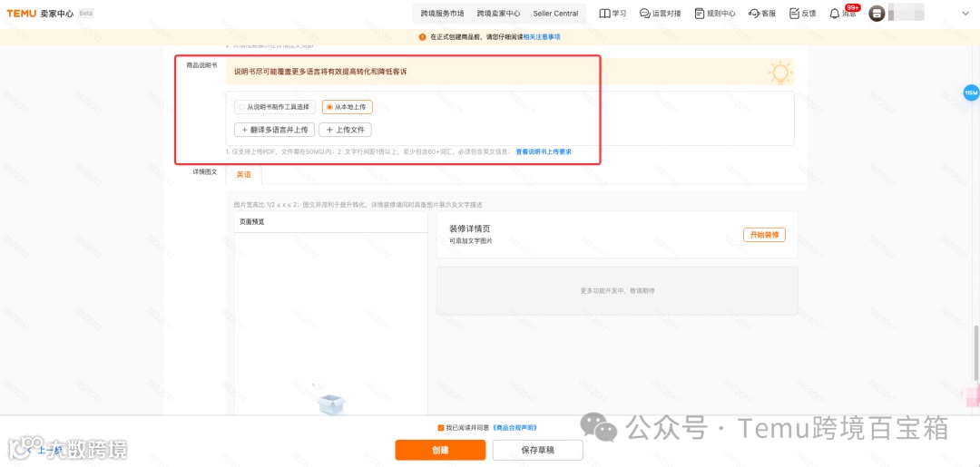Image resolution: width=980 pixels, height=467 pixels.
Task: Open 运营对接 chat icon
Action: (x=645, y=13)
